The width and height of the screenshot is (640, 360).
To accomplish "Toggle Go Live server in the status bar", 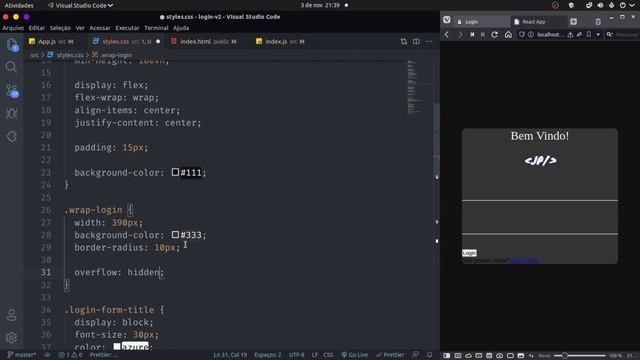I will point(354,355).
